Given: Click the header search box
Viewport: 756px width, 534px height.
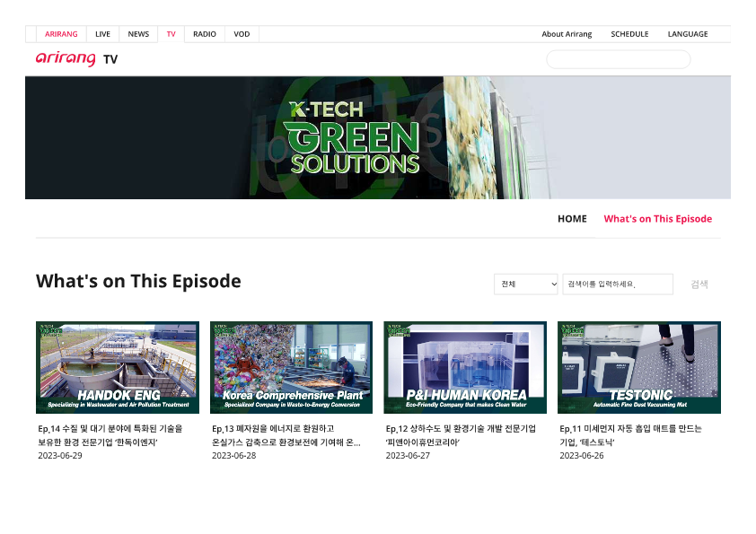Looking at the screenshot, I should [x=618, y=59].
